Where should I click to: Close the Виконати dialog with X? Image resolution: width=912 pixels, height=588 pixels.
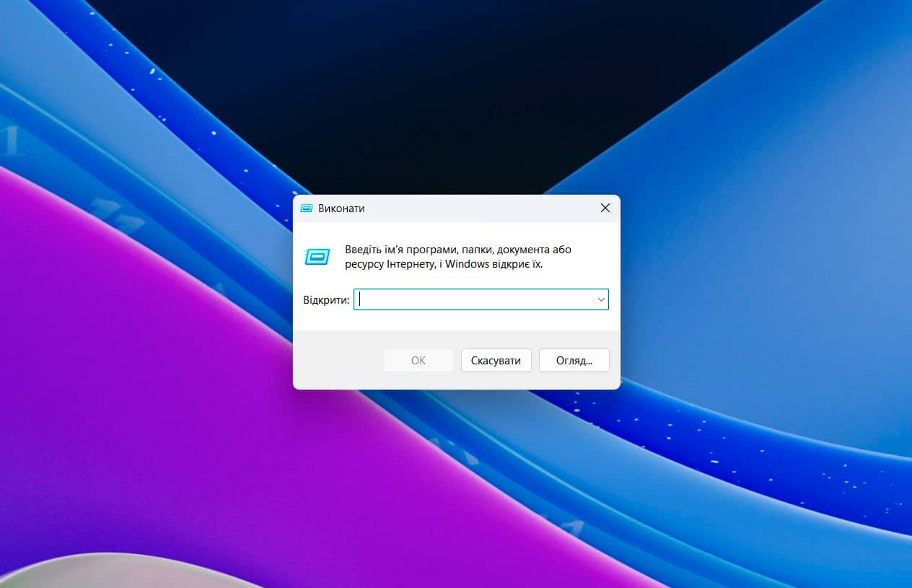pyautogui.click(x=605, y=209)
